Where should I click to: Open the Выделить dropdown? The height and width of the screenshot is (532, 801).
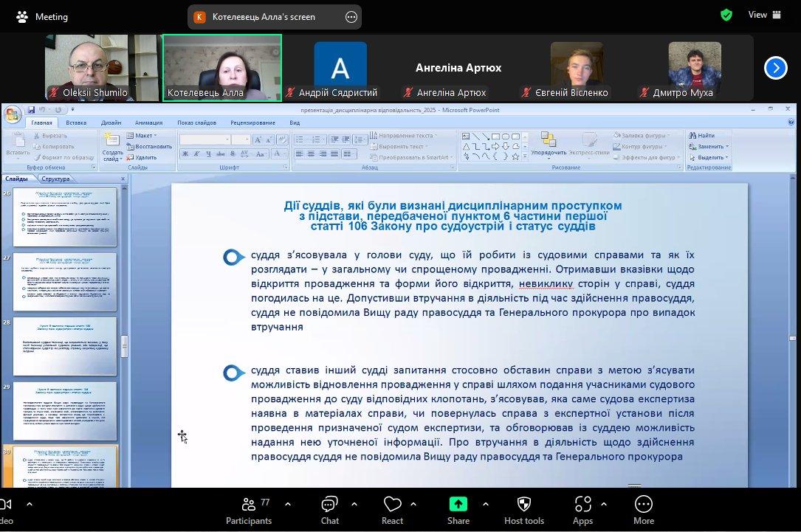(709, 157)
